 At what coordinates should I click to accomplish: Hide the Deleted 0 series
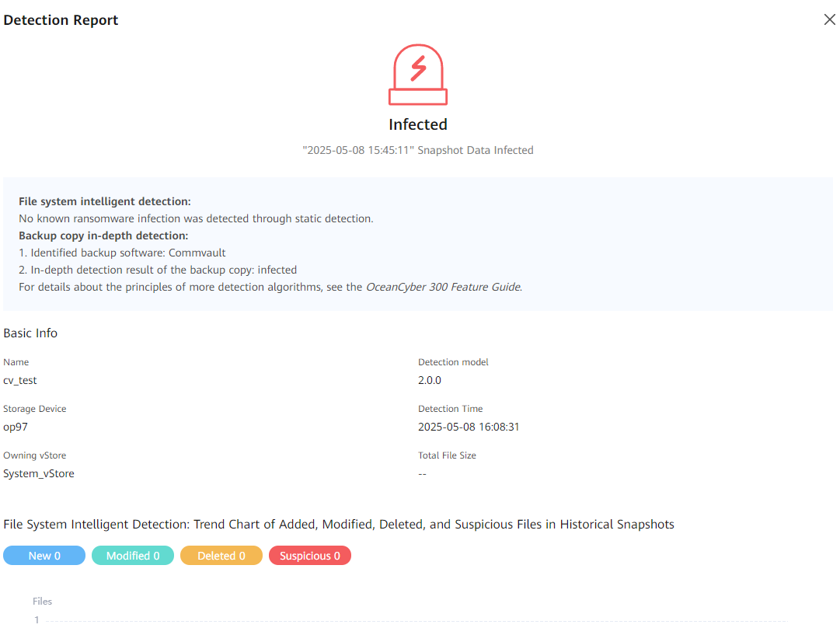[x=221, y=556]
